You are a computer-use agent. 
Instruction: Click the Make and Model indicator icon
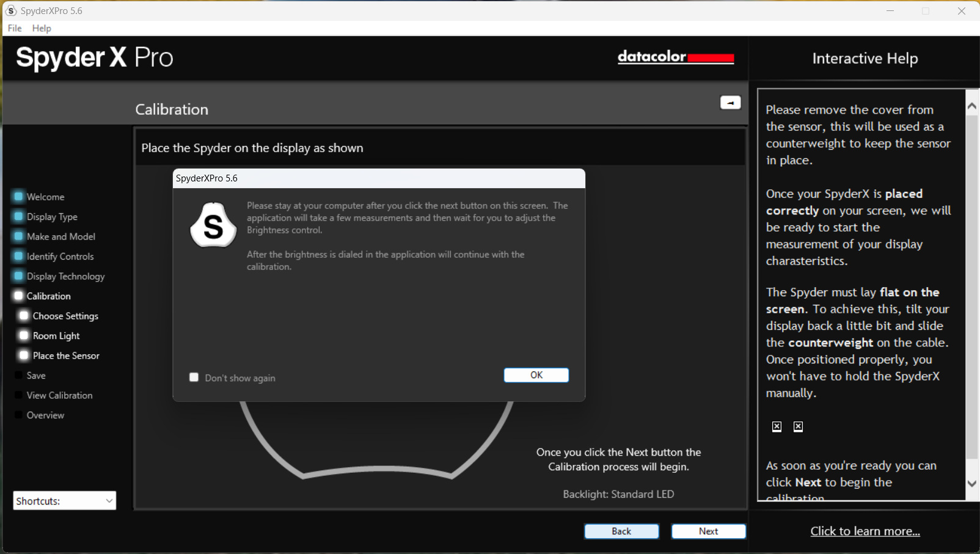(x=18, y=236)
